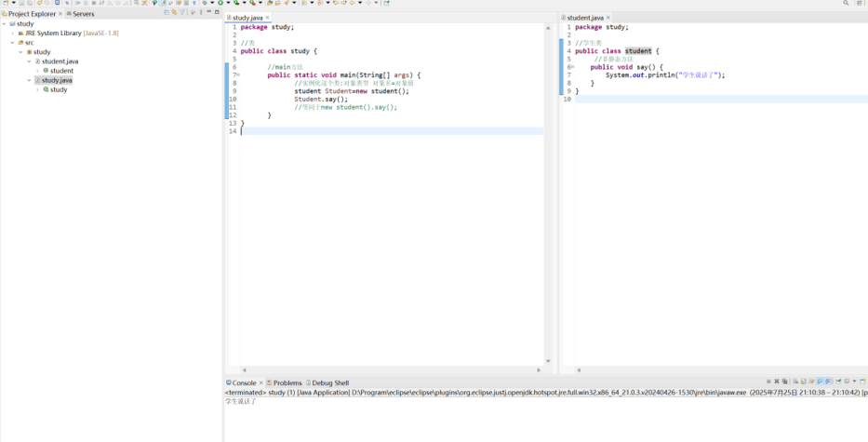Click the Clear Console icon

[x=795, y=382]
